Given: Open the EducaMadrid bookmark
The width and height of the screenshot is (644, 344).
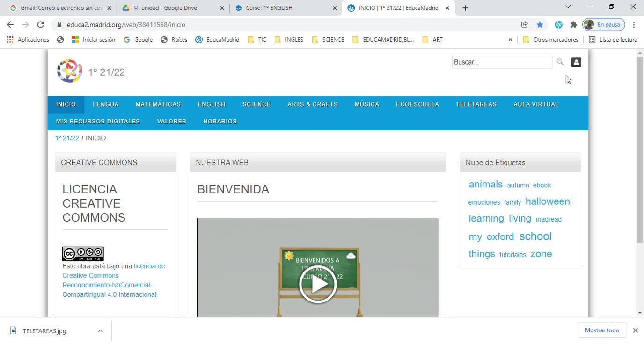Looking at the screenshot, I should point(217,40).
